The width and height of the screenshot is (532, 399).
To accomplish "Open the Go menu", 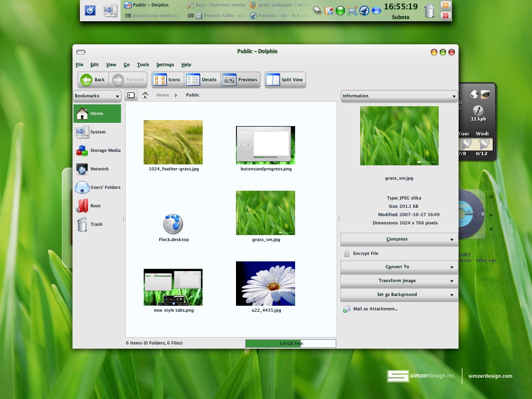I will tap(127, 65).
